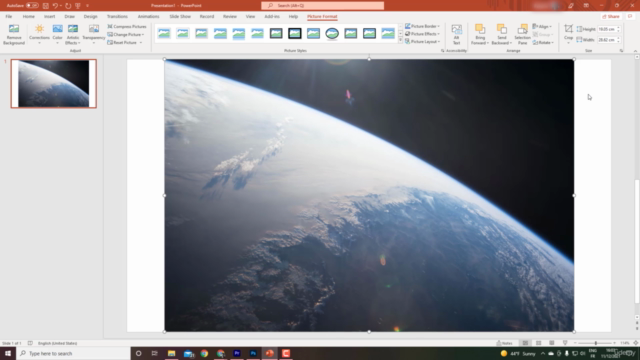Click the zoom slider
Viewport: 640px width, 360px height.
596,343
